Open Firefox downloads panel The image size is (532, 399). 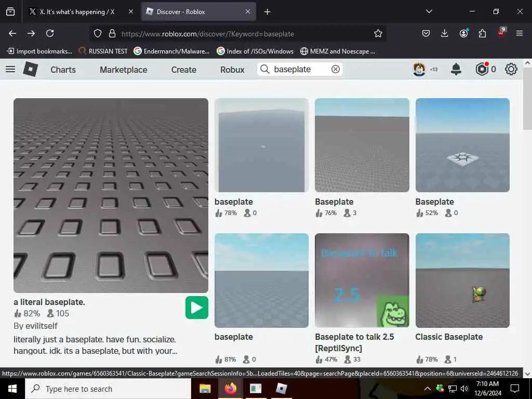point(445,33)
